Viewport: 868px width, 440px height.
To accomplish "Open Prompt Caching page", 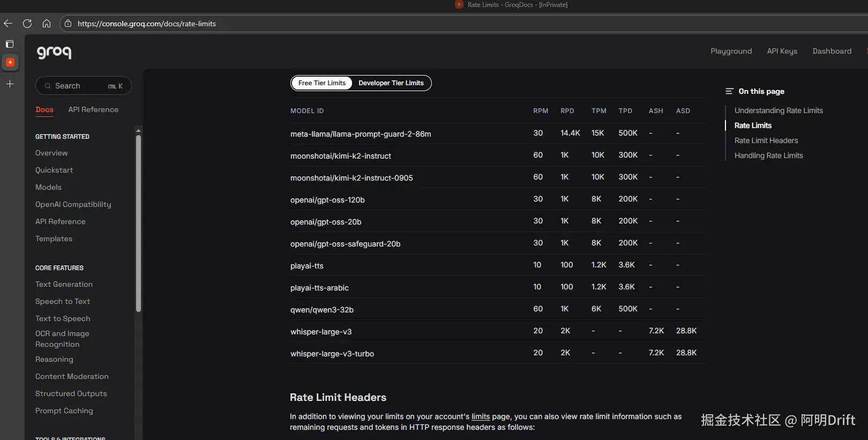I will point(64,411).
